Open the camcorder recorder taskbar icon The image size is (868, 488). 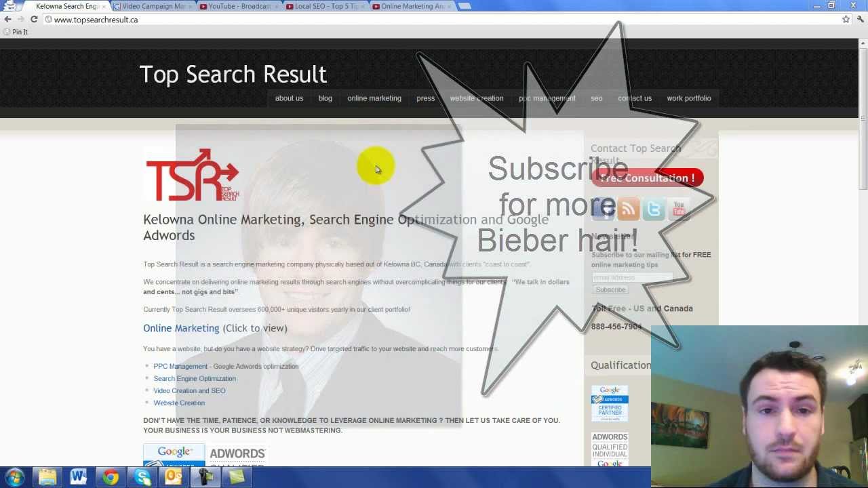point(205,477)
